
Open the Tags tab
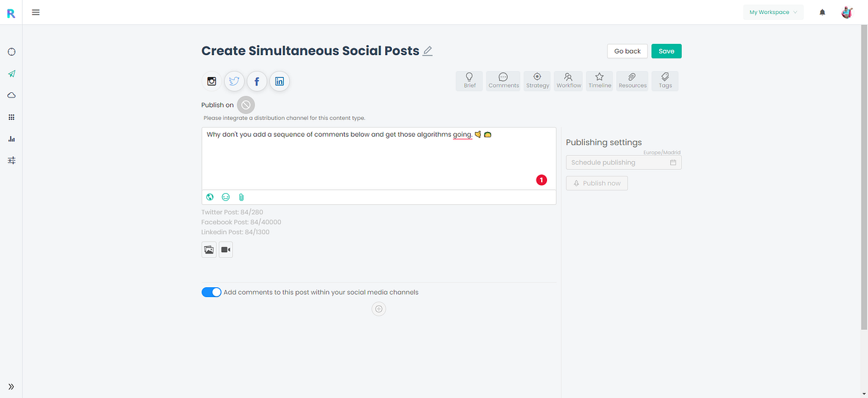click(x=665, y=81)
